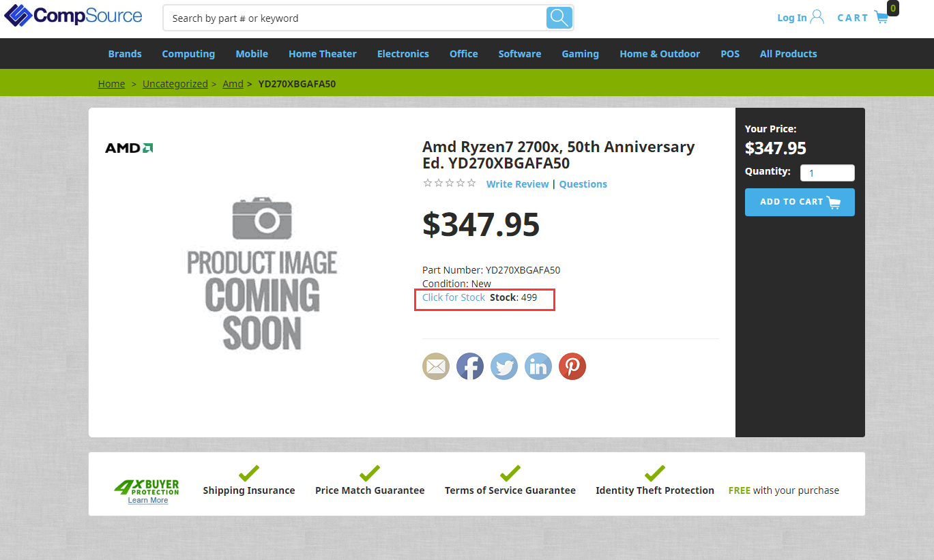The image size is (934, 560).
Task: Click FREE with your purchase text
Action: click(784, 490)
